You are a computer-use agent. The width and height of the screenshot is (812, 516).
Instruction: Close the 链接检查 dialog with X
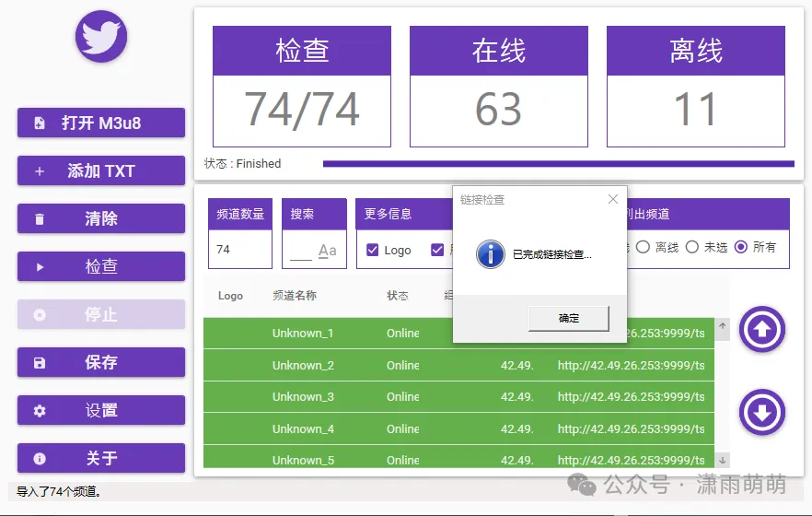coord(613,199)
